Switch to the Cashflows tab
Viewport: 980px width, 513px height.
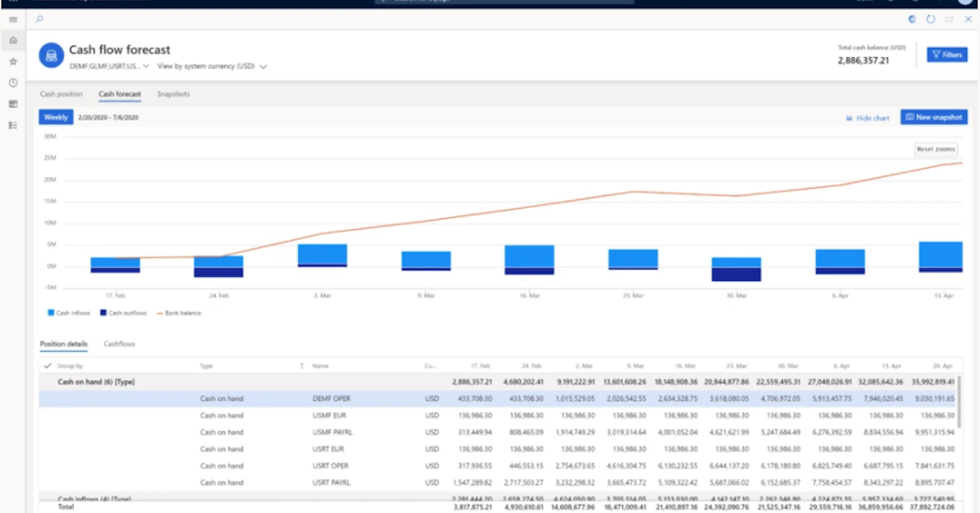coord(119,344)
